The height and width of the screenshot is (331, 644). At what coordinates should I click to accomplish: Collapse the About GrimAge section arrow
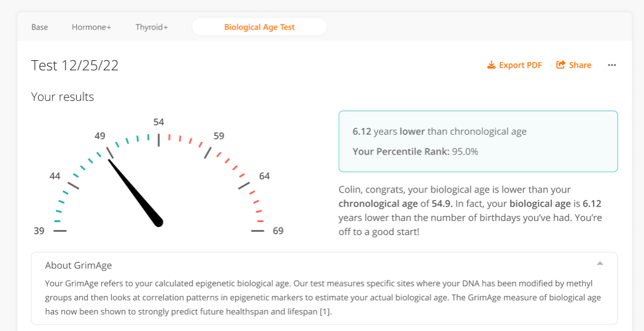point(600,263)
